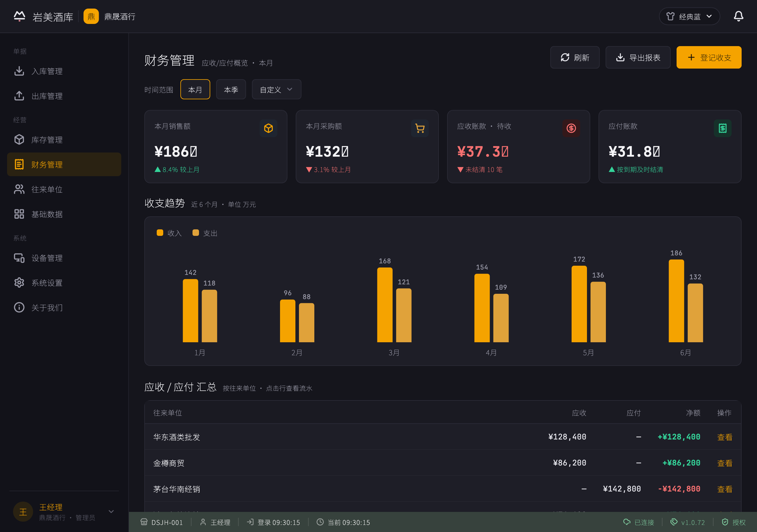Open the 自定义 date range dropdown
Image resolution: width=757 pixels, height=532 pixels.
[x=276, y=89]
